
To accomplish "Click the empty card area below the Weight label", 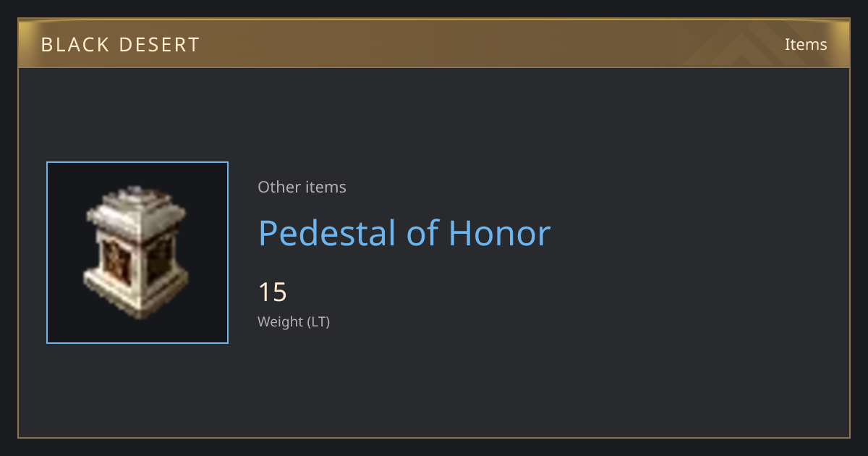I will (x=434, y=384).
